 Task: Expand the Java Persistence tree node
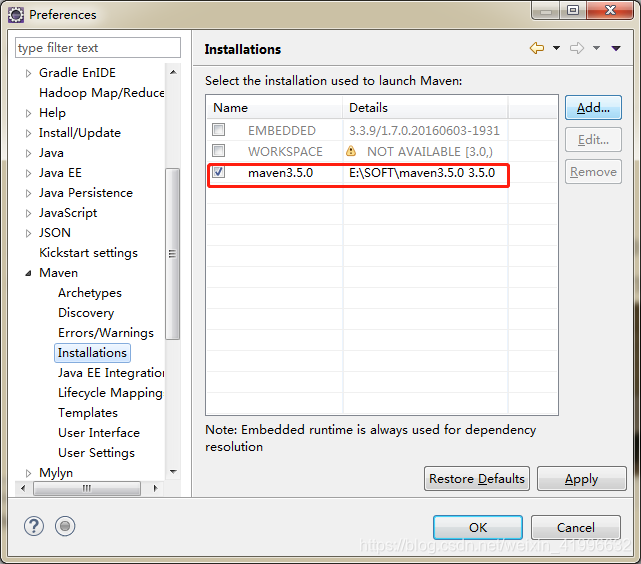pyautogui.click(x=28, y=193)
